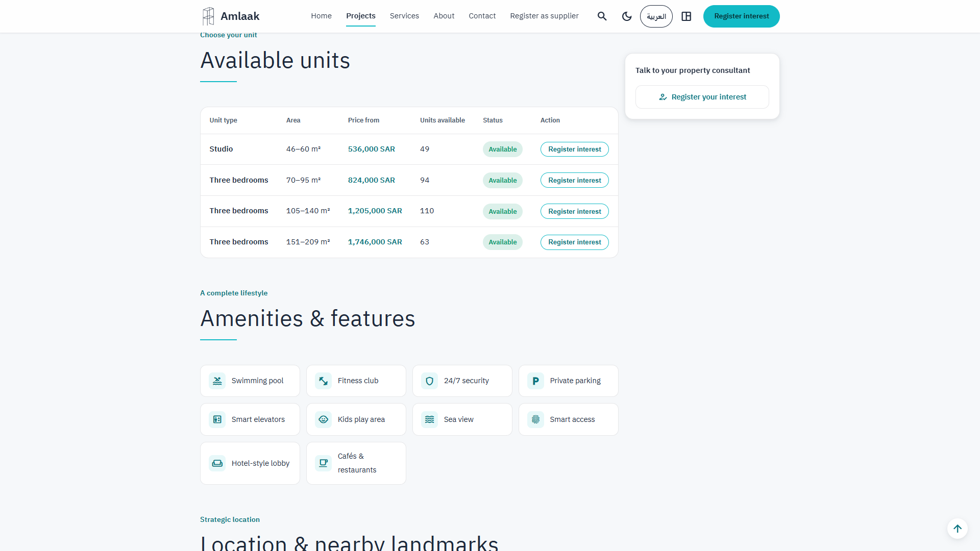This screenshot has width=980, height=551.
Task: Click the layout panel icon in header
Action: coord(687,16)
